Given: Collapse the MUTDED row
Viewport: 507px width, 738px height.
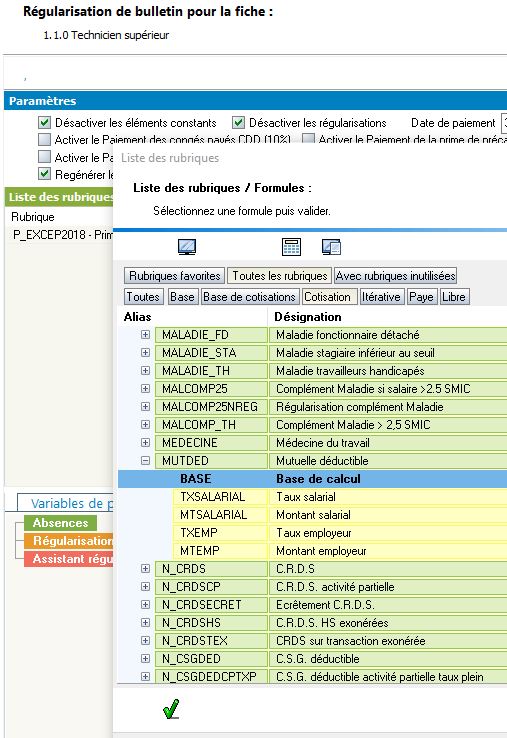Looking at the screenshot, I should (145, 461).
